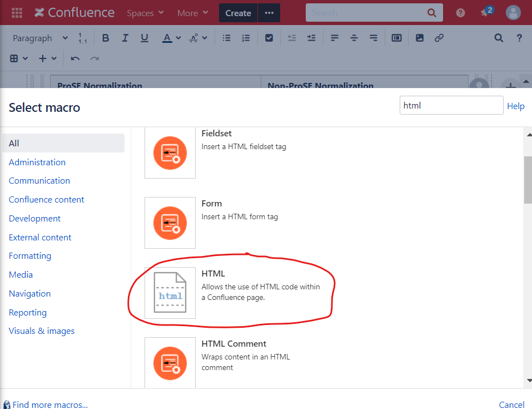Select the Development category
The height and width of the screenshot is (409, 532).
coord(34,219)
